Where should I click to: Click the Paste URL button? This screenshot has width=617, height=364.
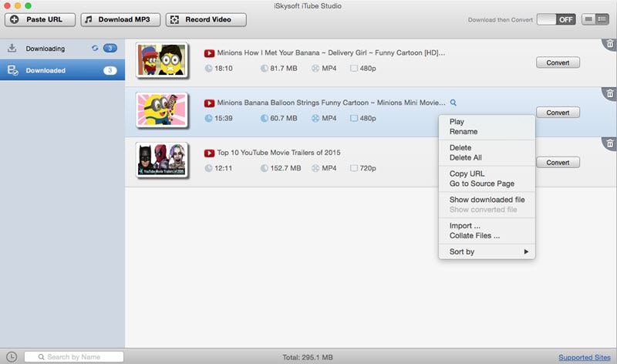pos(40,20)
